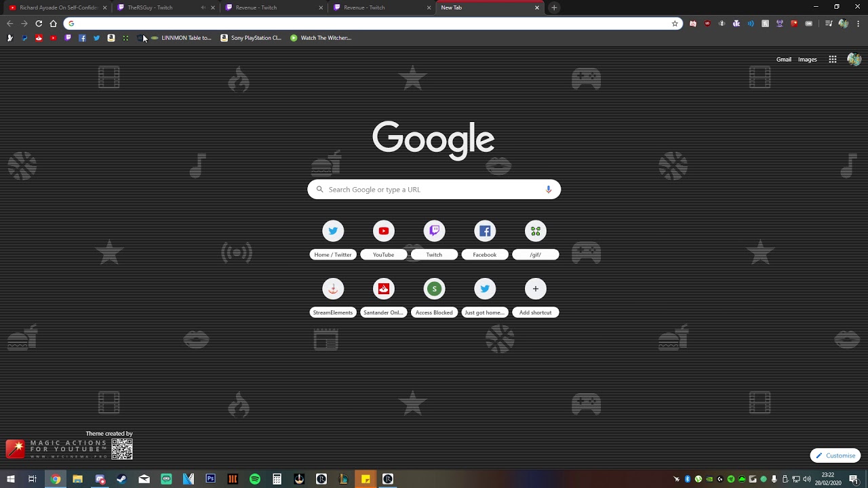Image resolution: width=868 pixels, height=488 pixels.
Task: Open Steam from the taskbar
Action: point(121,479)
